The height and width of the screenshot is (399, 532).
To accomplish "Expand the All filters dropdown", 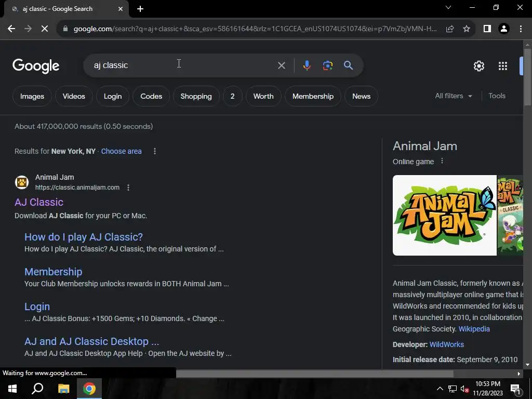I will point(454,96).
